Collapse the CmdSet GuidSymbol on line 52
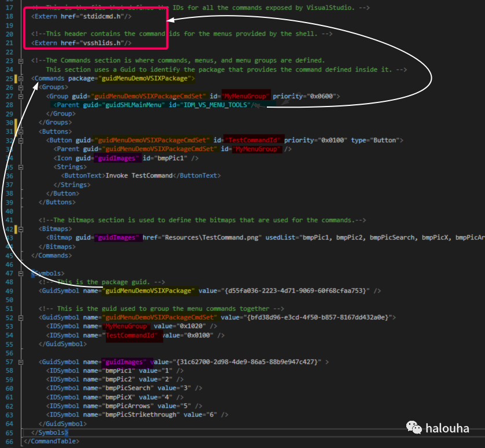The image size is (485, 448). (x=21, y=317)
